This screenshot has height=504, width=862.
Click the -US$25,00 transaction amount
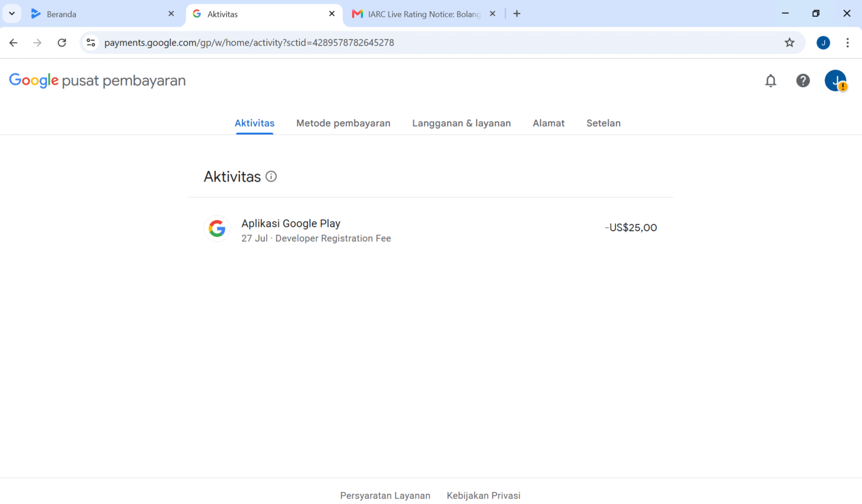[x=631, y=228]
